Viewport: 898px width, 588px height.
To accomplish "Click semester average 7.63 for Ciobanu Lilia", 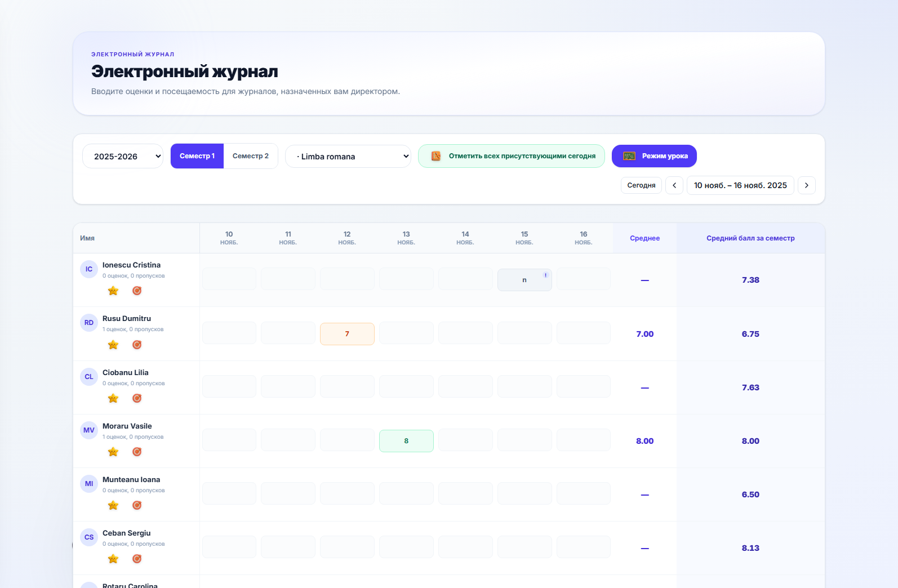I will point(750,387).
